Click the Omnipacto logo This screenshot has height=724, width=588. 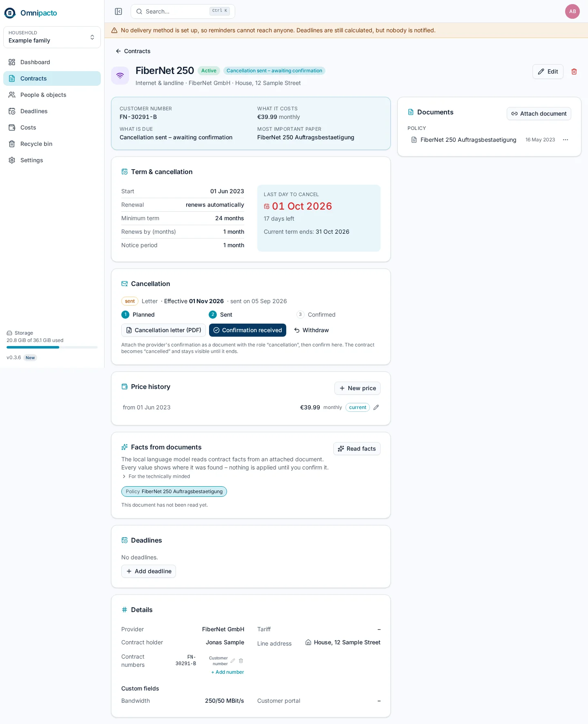[x=31, y=13]
